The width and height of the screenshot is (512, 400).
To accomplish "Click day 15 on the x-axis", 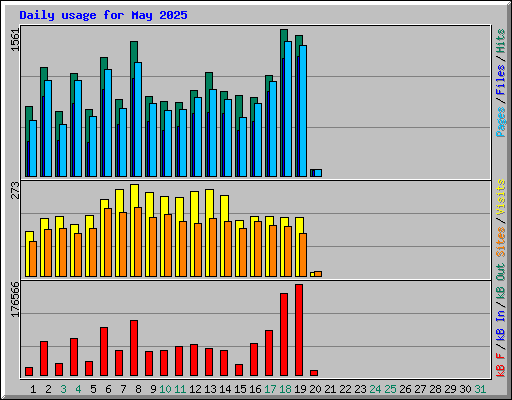I will [240, 389].
